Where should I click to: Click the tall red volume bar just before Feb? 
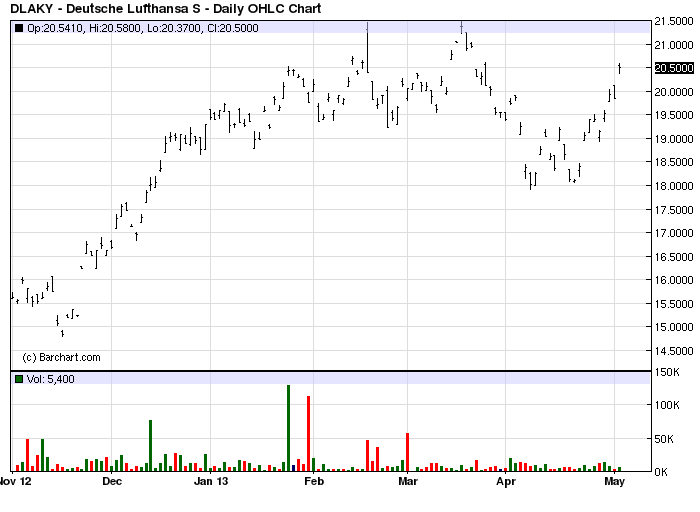[x=308, y=433]
